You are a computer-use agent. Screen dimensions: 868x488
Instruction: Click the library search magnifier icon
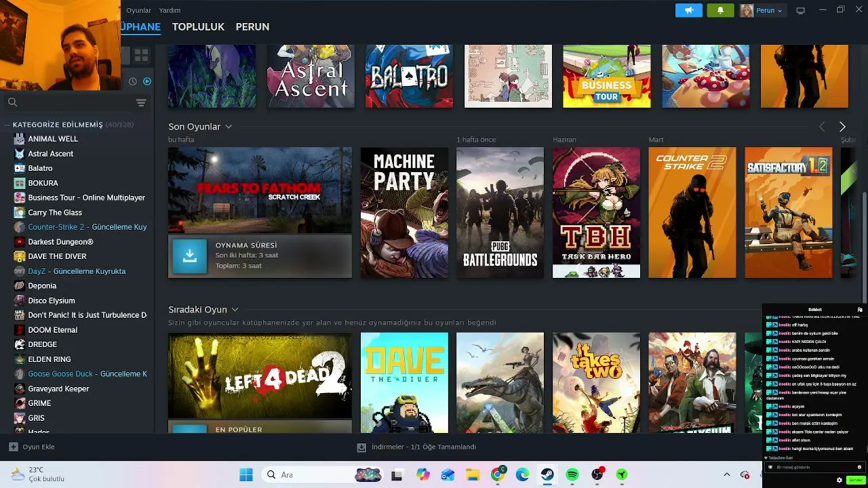[12, 102]
